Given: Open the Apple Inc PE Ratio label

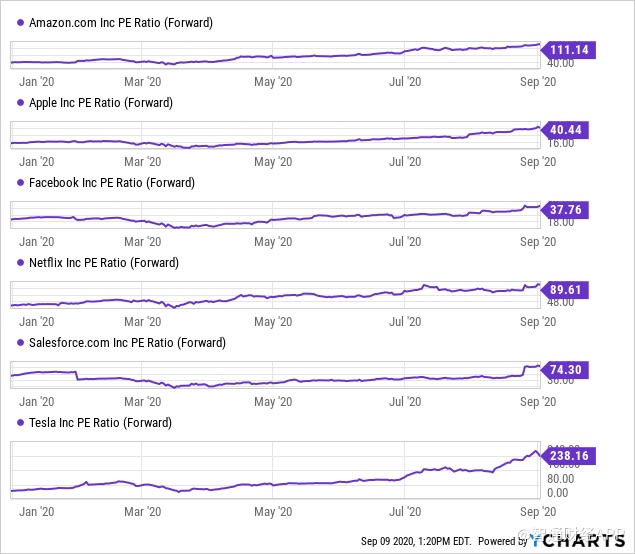Looking at the screenshot, I should pyautogui.click(x=101, y=102).
